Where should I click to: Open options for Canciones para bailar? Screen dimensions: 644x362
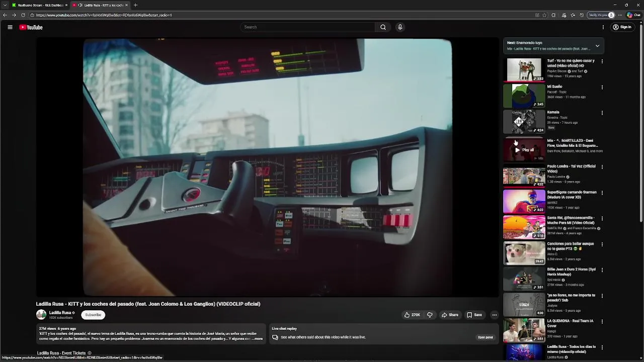(x=602, y=244)
